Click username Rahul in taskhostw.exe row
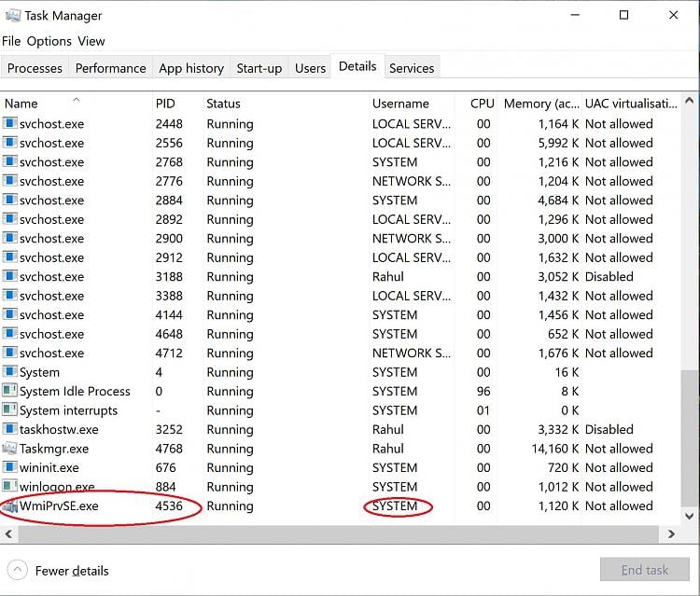Image resolution: width=700 pixels, height=596 pixels. tap(388, 429)
